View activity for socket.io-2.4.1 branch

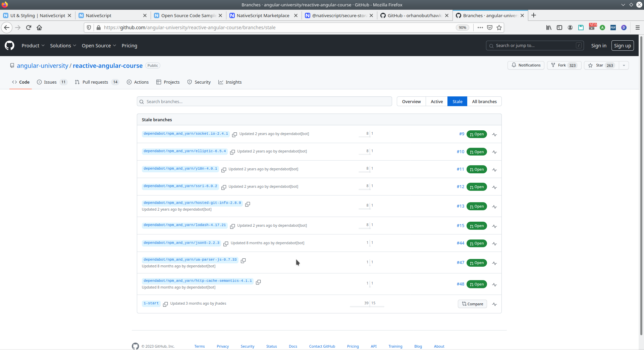(494, 135)
